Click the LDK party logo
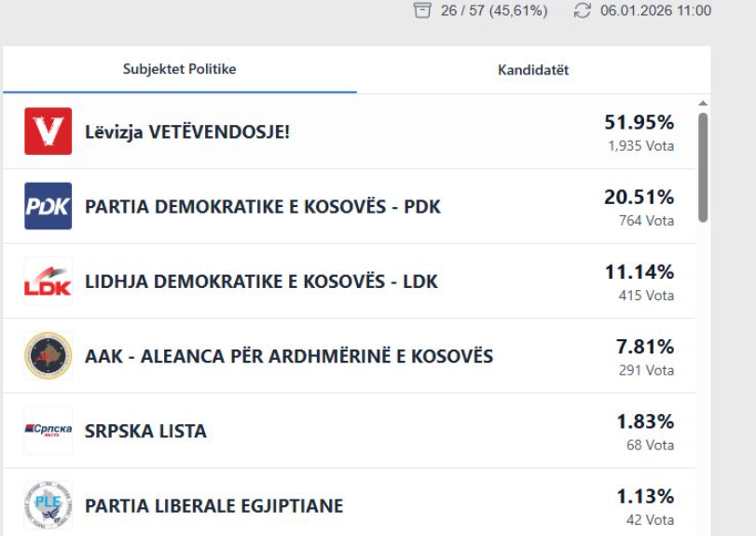Screen dimensions: 756x536 [x=48, y=282]
